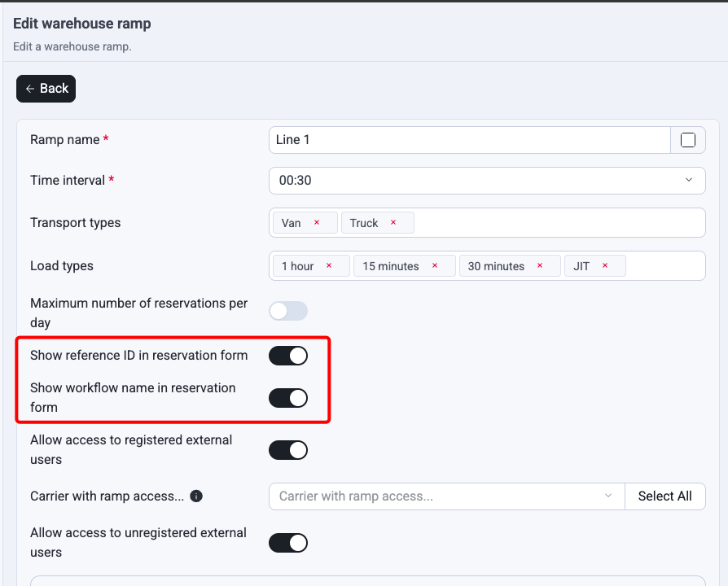This screenshot has height=586, width=728.
Task: Click into the Ramp name input field
Action: point(469,140)
